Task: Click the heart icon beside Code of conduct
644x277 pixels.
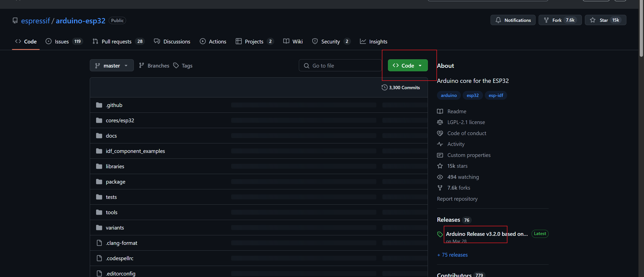Action: point(440,133)
